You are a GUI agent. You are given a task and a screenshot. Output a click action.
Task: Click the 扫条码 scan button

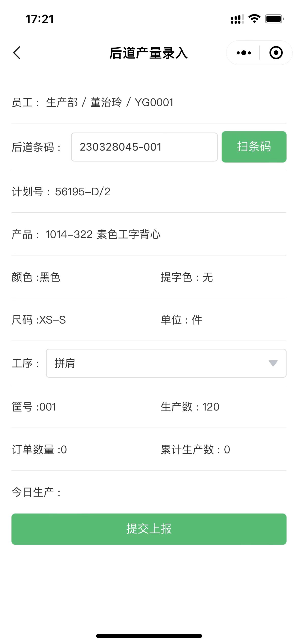point(254,147)
